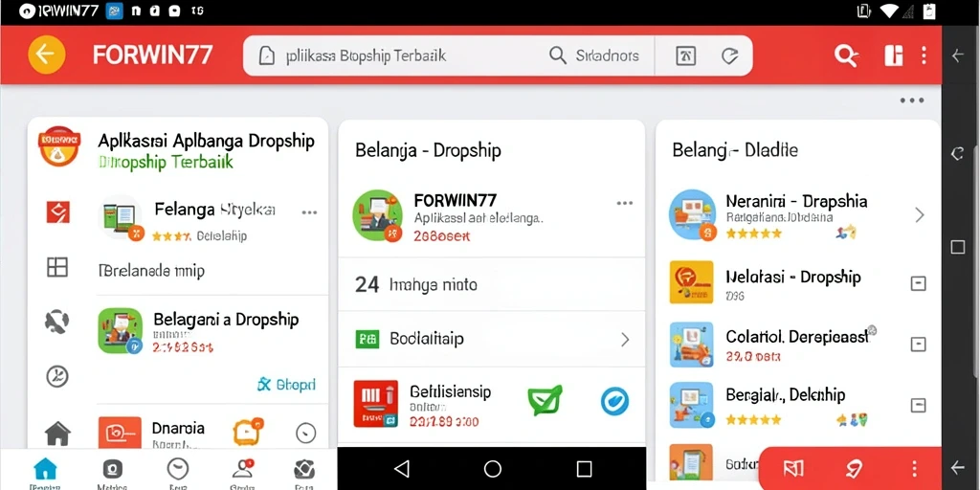980x490 pixels.
Task: Select the globe icon in left sidebar
Action: pyautogui.click(x=56, y=322)
